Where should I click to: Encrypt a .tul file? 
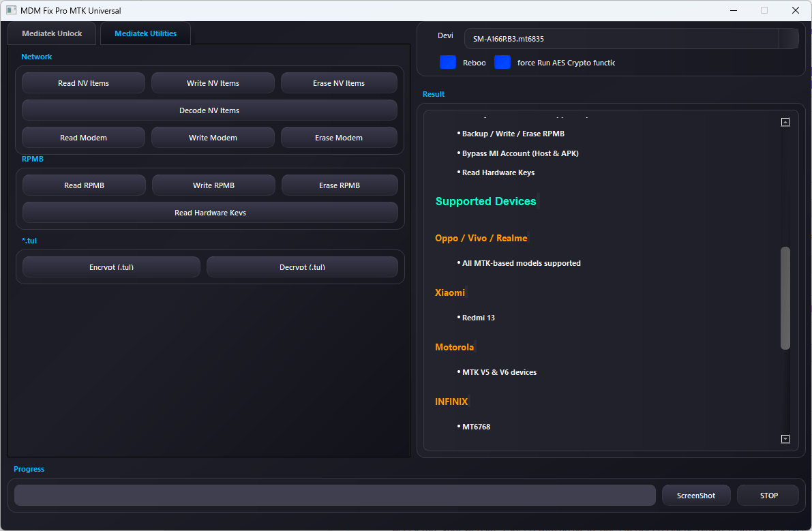click(111, 267)
